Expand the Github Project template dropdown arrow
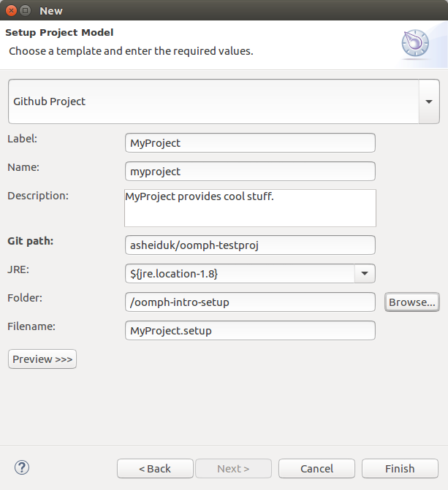Screen dimensions: 448x490 (429, 102)
